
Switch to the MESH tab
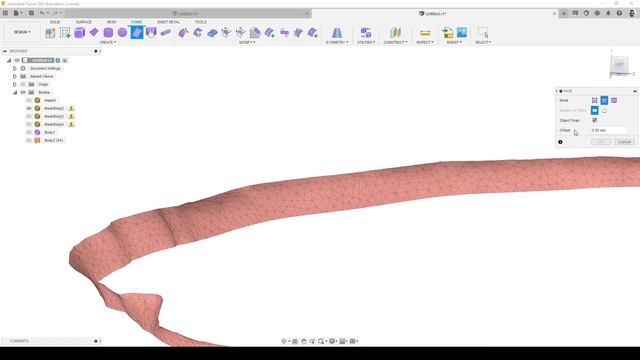click(x=111, y=22)
